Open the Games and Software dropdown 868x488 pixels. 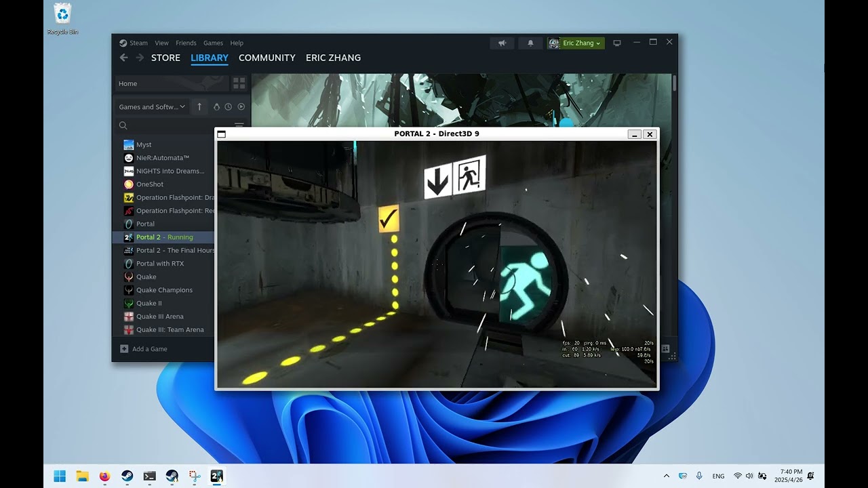pyautogui.click(x=152, y=106)
